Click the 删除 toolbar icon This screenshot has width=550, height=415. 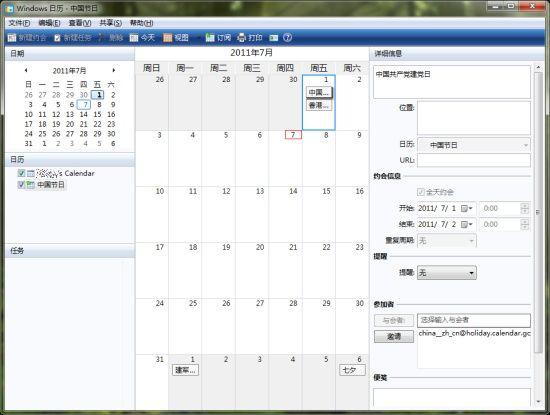[x=101, y=38]
